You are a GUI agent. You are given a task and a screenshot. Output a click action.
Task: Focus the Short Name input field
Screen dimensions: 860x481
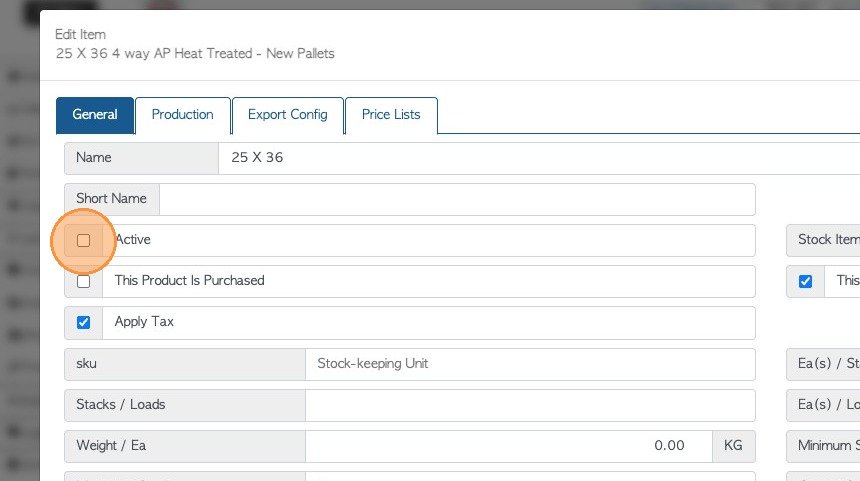pos(457,199)
